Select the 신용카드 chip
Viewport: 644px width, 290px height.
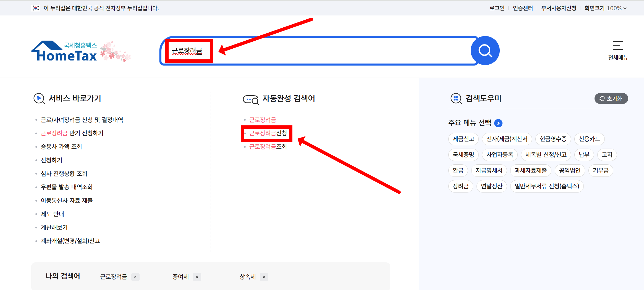click(x=590, y=139)
